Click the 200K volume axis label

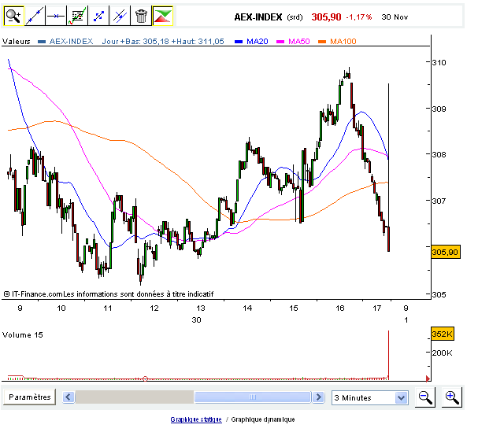click(442, 353)
